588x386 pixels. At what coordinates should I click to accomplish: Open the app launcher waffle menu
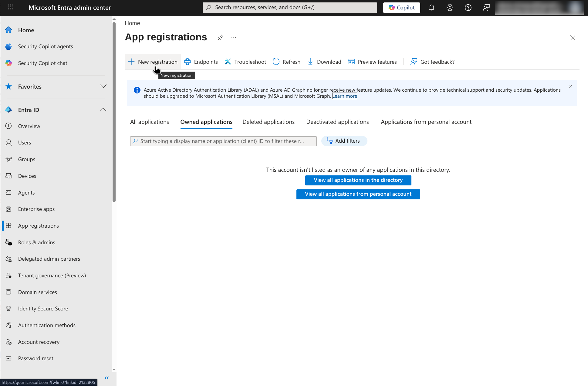pos(10,7)
